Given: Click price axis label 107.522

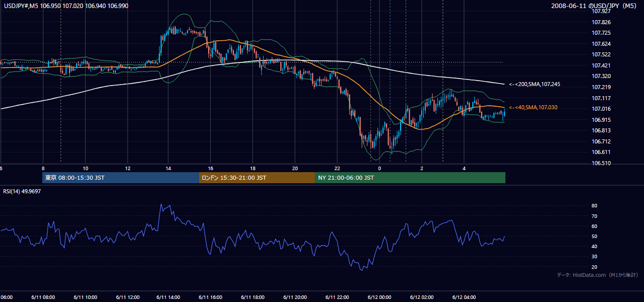Looking at the screenshot, I should [602, 54].
